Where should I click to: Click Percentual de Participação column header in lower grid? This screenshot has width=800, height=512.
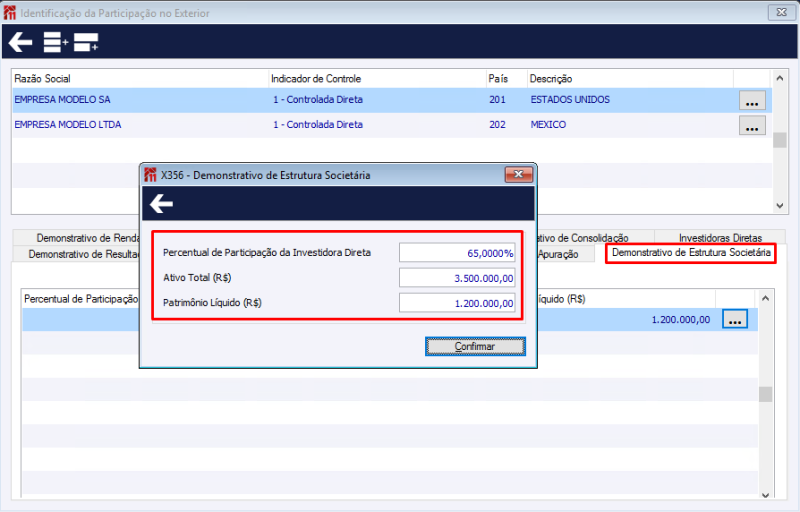[81, 299]
